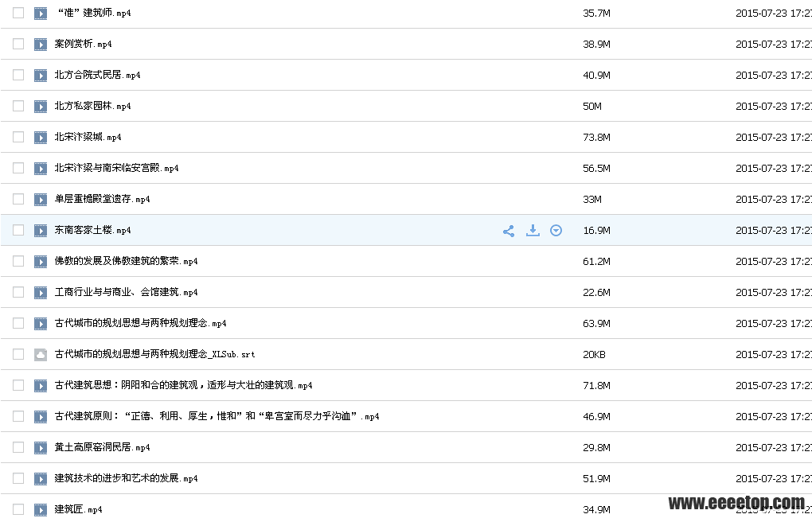Viewport: 812px width, 518px height.
Task: Open 工商行业与与商业、会馆建筑.mp4 file name
Action: pyautogui.click(x=126, y=293)
